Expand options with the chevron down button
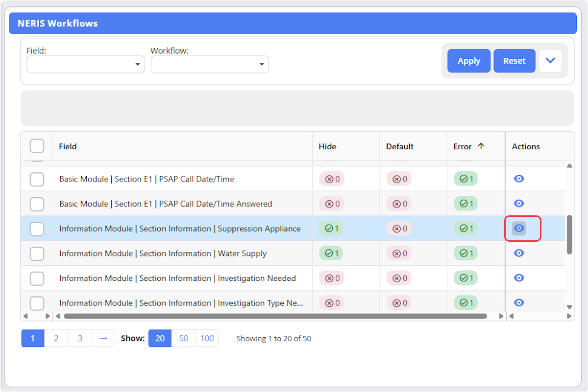The width and height of the screenshot is (588, 392). 550,61
